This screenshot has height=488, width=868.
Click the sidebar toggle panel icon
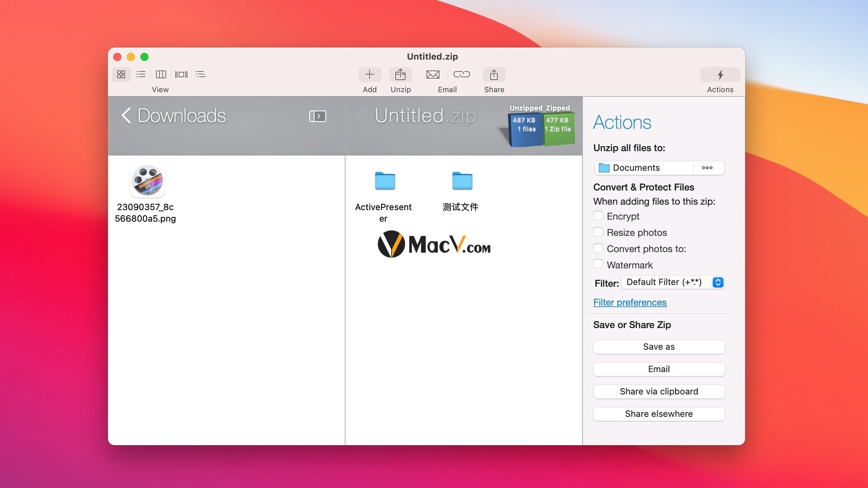318,116
